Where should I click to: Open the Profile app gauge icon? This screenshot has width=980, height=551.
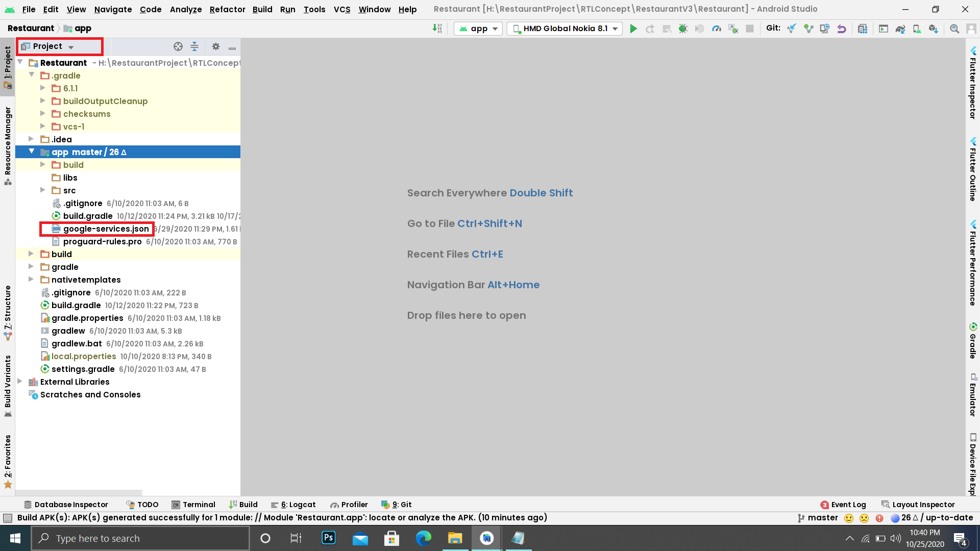tap(717, 29)
